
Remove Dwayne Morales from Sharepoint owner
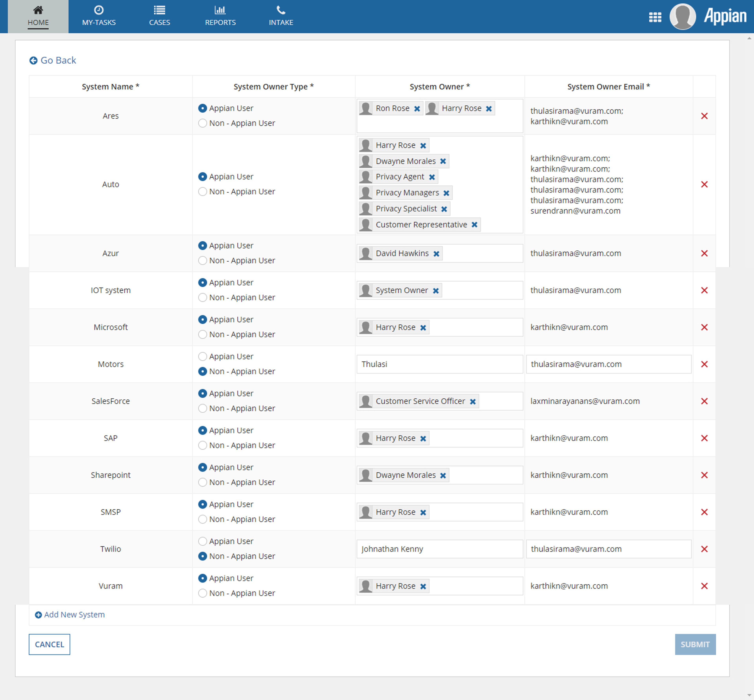(443, 475)
